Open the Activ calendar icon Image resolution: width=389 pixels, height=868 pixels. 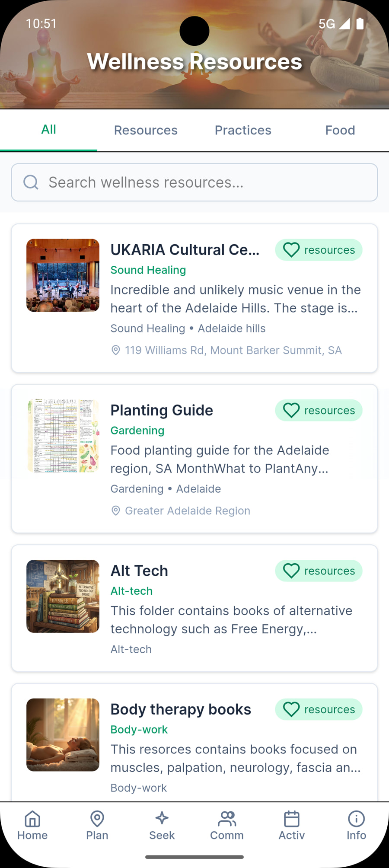pos(292,819)
